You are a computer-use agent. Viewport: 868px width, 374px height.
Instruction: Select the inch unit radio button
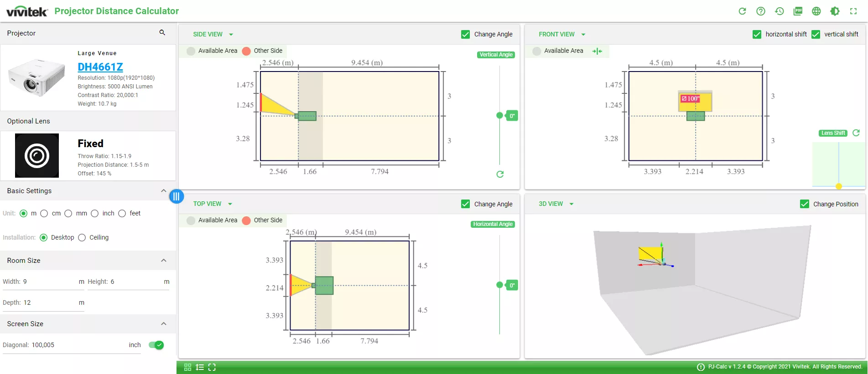pos(95,213)
